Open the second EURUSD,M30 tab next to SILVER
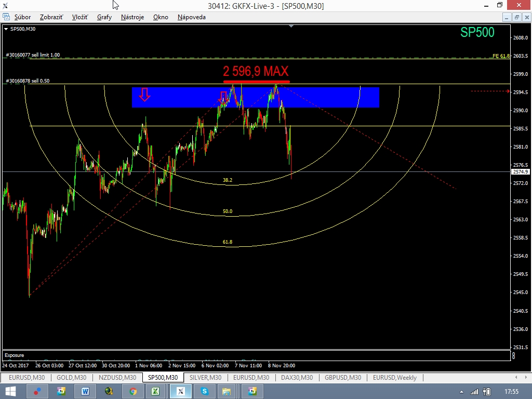 coord(251,378)
